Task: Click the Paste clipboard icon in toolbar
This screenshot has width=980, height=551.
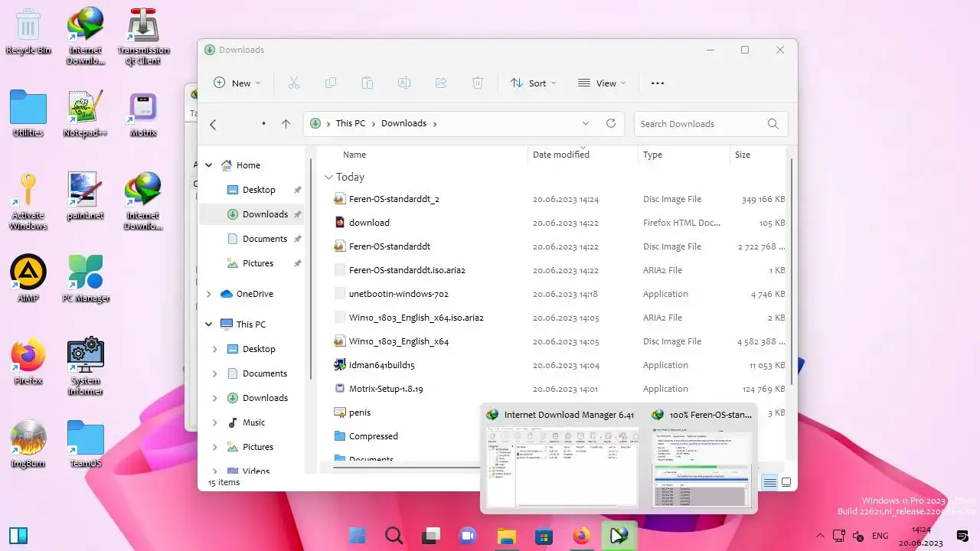Action: [x=367, y=83]
